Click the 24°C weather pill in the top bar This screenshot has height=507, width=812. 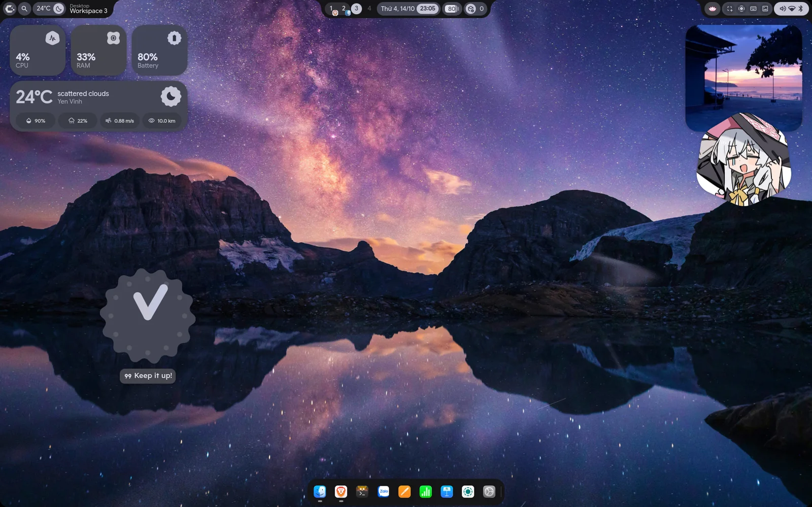point(50,9)
